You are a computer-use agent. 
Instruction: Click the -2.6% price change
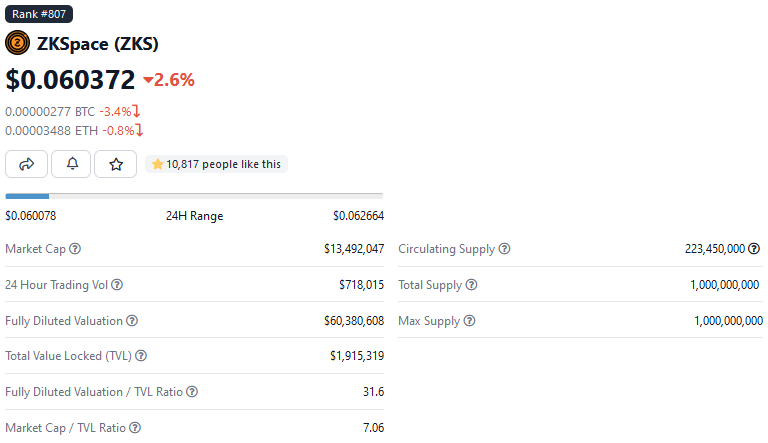(x=174, y=80)
